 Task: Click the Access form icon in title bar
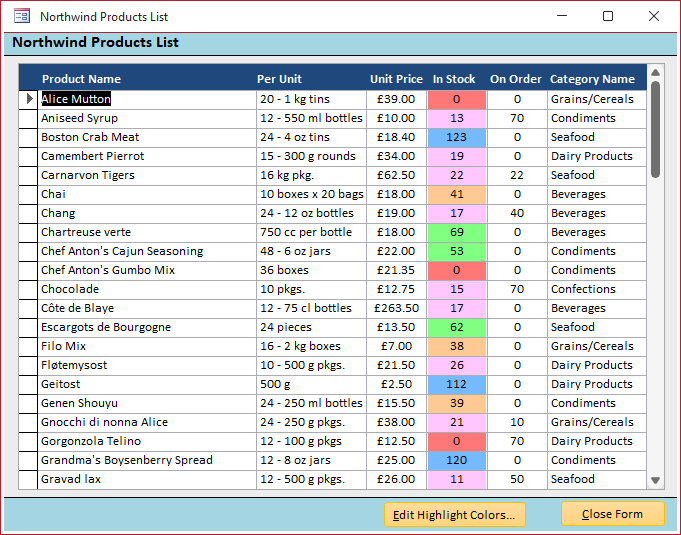click(22, 17)
